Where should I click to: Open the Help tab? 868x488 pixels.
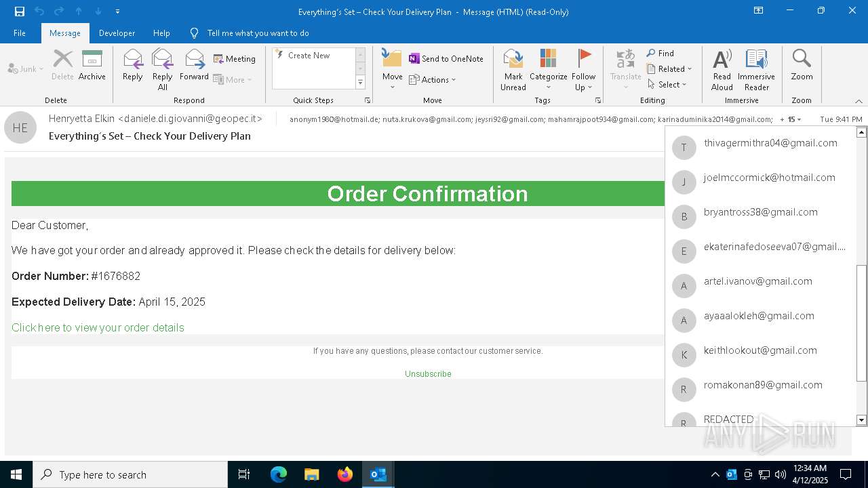(161, 33)
